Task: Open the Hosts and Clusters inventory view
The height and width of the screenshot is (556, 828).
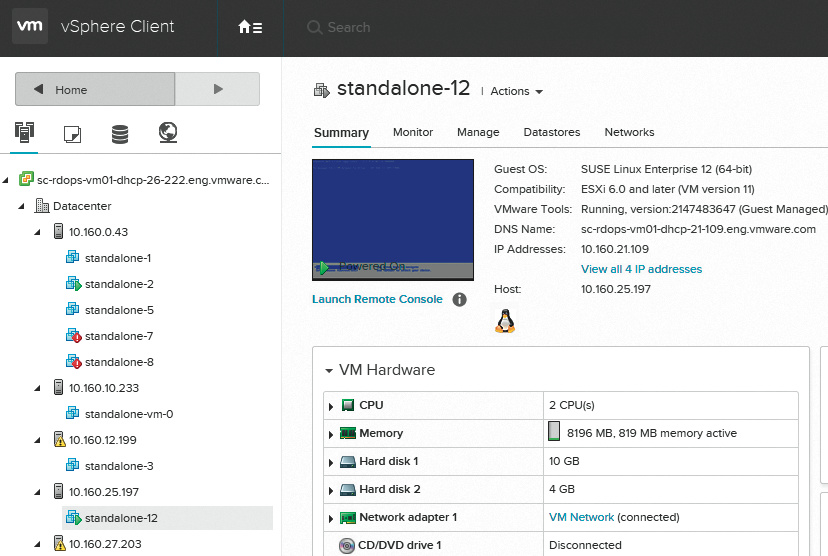Action: click(24, 132)
